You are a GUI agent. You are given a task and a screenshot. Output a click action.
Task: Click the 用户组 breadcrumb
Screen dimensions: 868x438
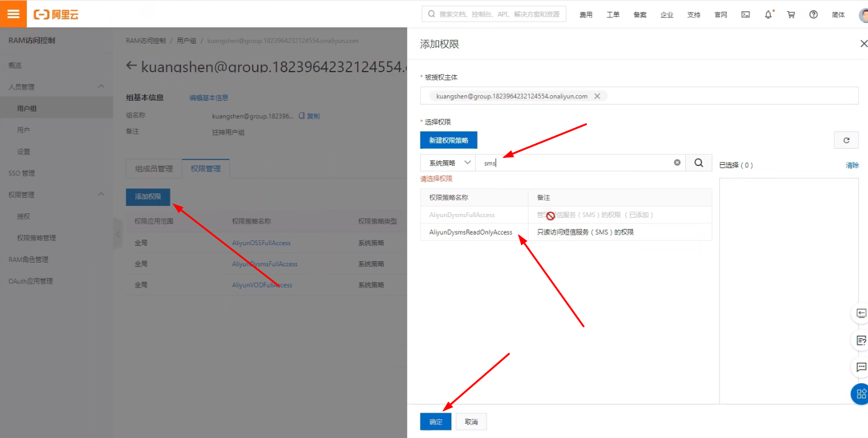[x=186, y=40]
